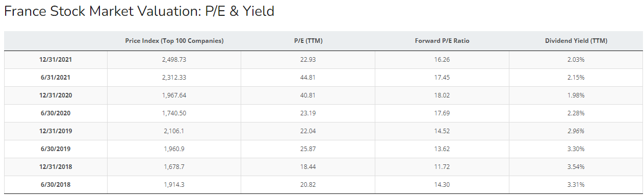This screenshot has width=644, height=196.
Task: Select the 12/31/2018 row date
Action: click(56, 167)
